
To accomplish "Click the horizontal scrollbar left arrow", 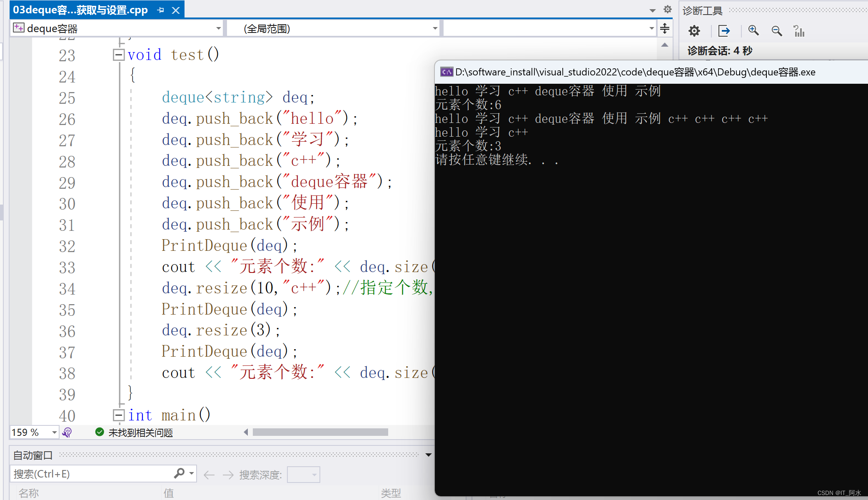I will [x=246, y=432].
